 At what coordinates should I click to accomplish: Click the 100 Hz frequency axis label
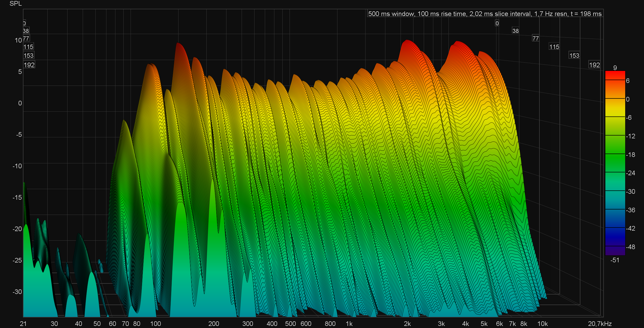pos(155,324)
